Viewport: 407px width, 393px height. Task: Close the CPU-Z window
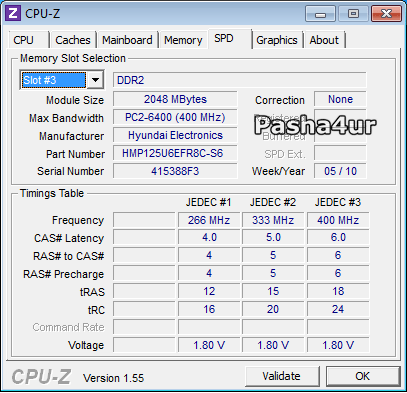386,14
